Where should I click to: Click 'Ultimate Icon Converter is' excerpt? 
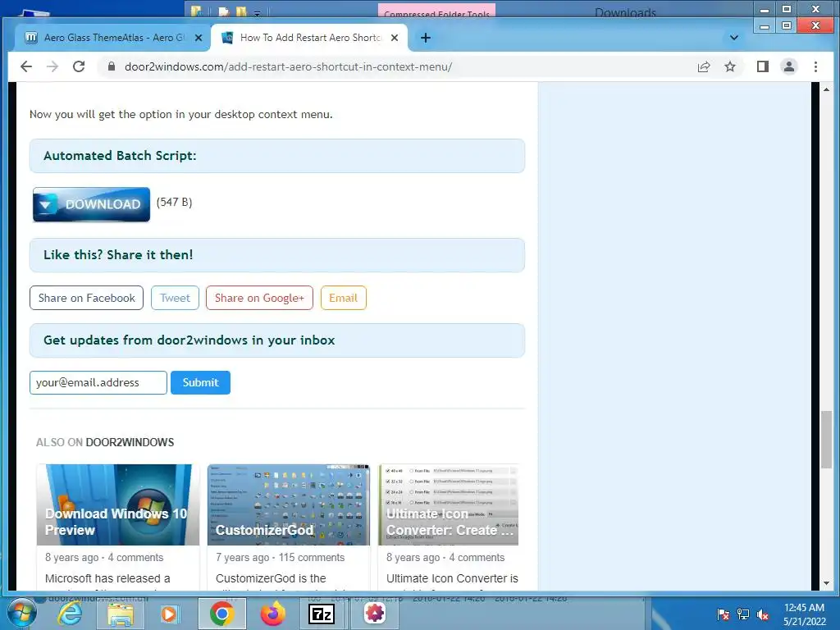click(452, 578)
